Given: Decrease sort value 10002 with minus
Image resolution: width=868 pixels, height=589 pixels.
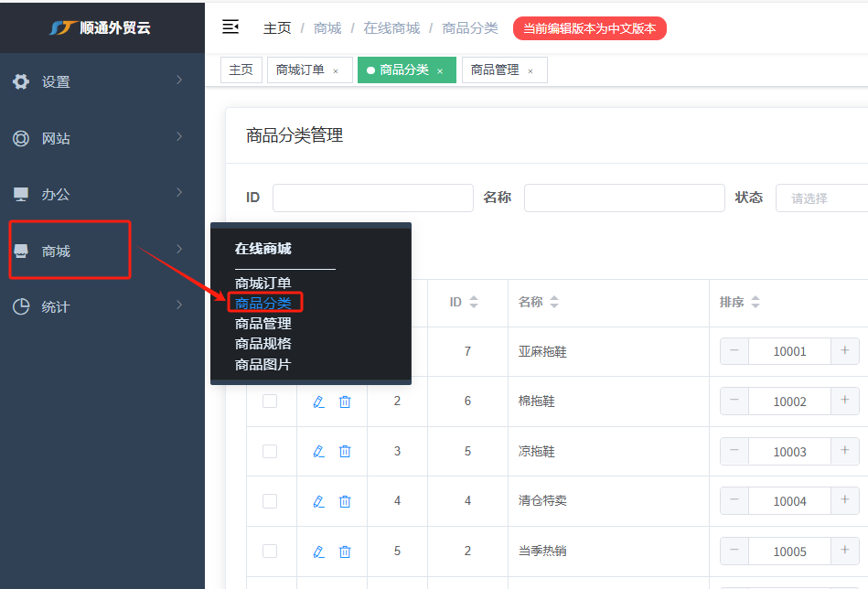Looking at the screenshot, I should [x=734, y=401].
